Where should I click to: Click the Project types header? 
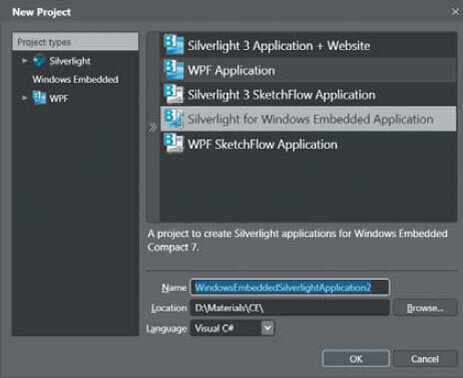75,42
